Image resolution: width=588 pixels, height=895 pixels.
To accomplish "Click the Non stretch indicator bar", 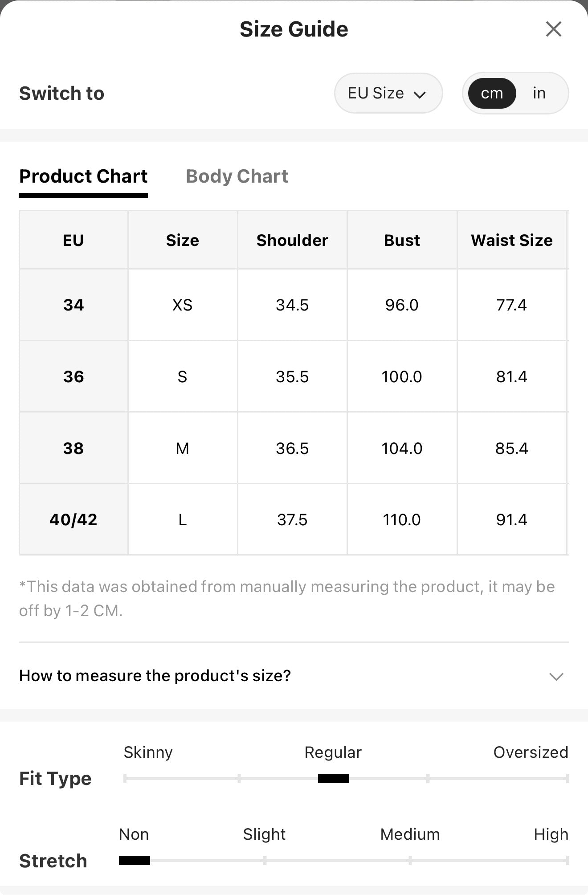I will (135, 860).
